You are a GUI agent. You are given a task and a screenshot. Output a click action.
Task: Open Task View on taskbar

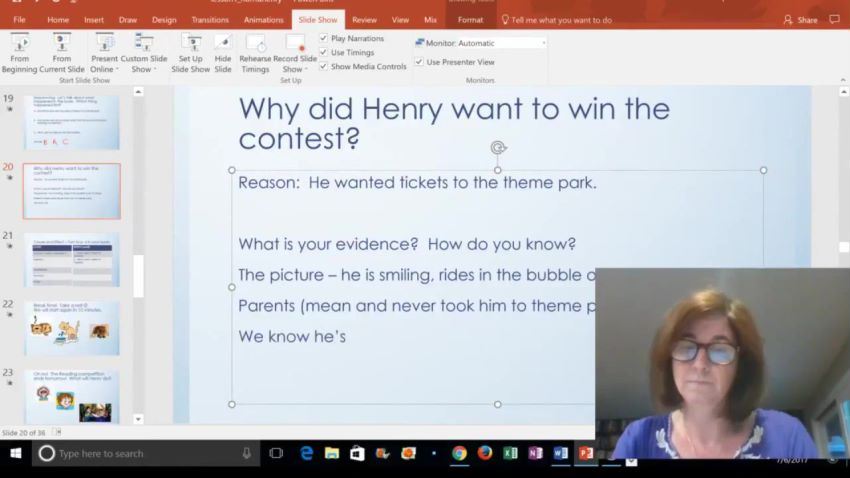click(x=276, y=453)
